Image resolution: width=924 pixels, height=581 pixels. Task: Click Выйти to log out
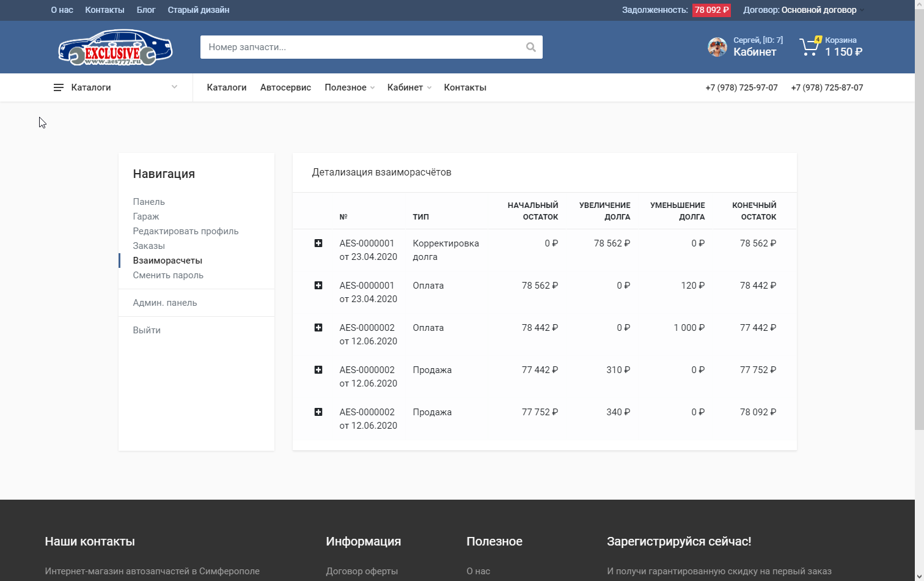(147, 330)
